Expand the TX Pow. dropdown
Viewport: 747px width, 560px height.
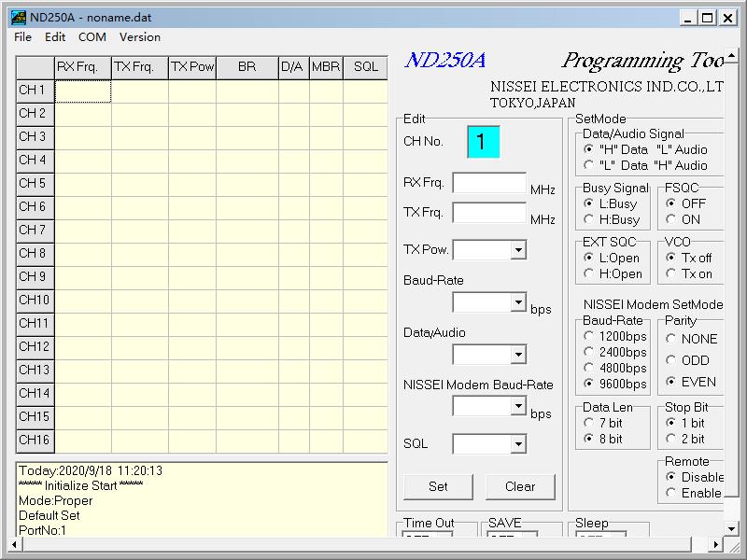click(x=518, y=250)
